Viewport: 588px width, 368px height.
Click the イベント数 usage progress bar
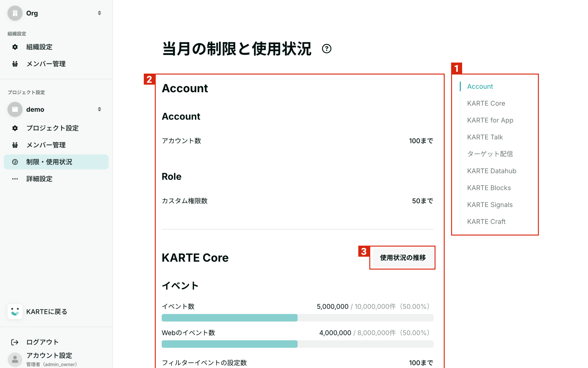297,318
